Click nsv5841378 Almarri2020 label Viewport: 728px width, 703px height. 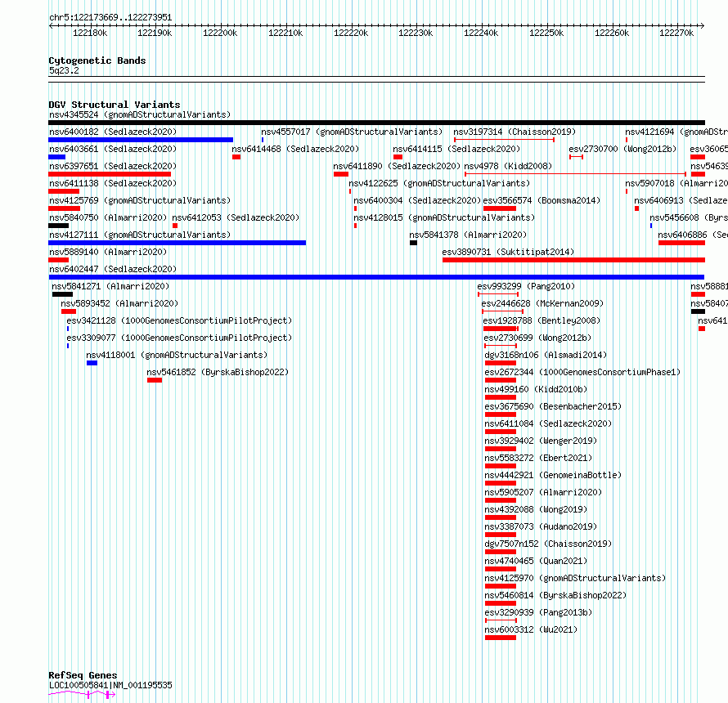click(x=468, y=235)
